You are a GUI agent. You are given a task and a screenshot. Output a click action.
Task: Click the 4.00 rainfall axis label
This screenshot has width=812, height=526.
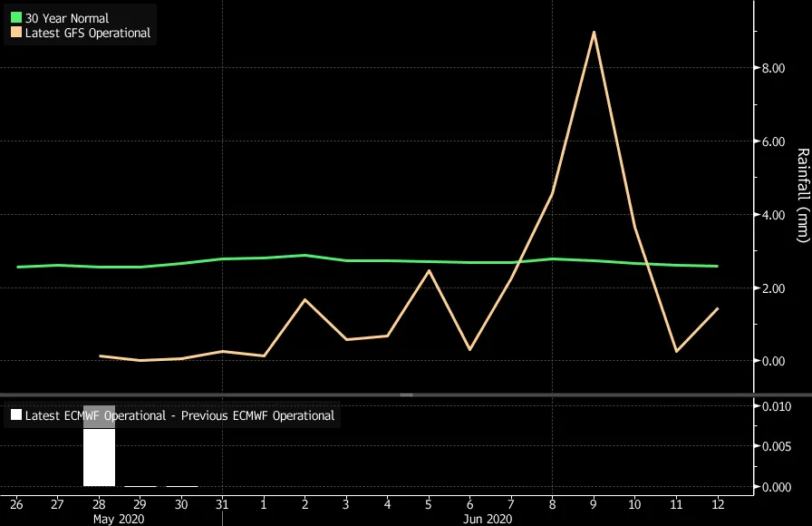(x=773, y=215)
